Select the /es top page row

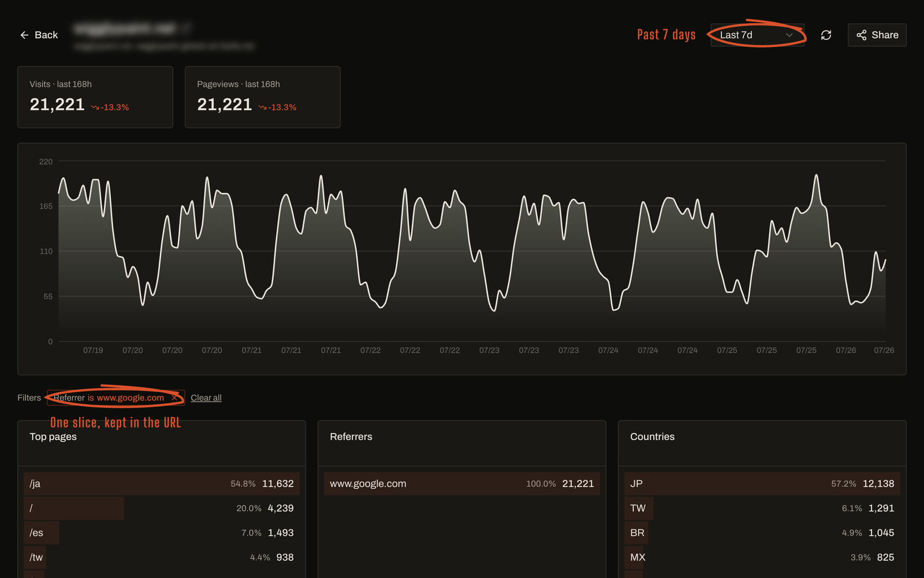(162, 533)
